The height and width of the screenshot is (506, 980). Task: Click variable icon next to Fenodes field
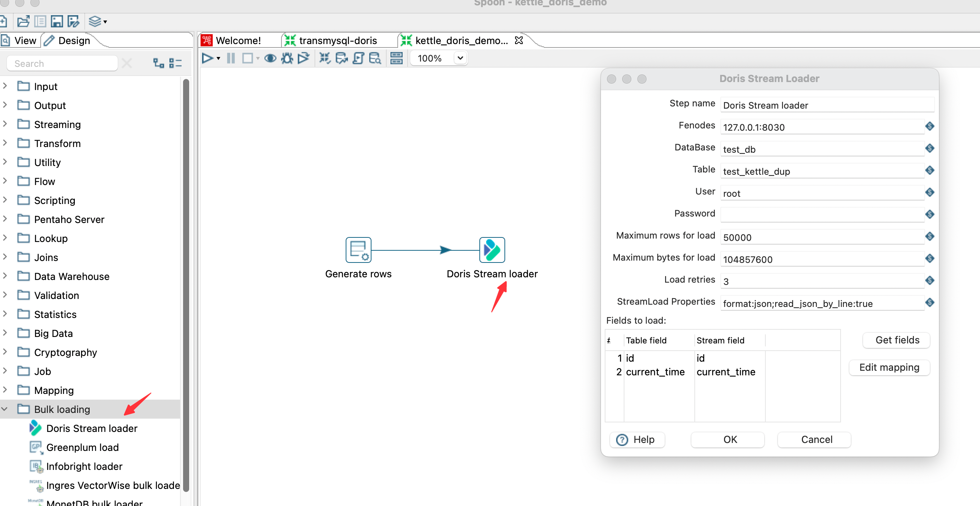click(x=930, y=126)
